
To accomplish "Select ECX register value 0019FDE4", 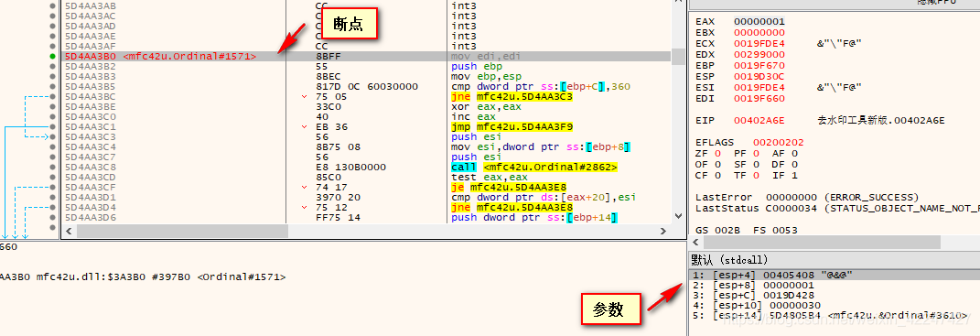I will tap(759, 43).
